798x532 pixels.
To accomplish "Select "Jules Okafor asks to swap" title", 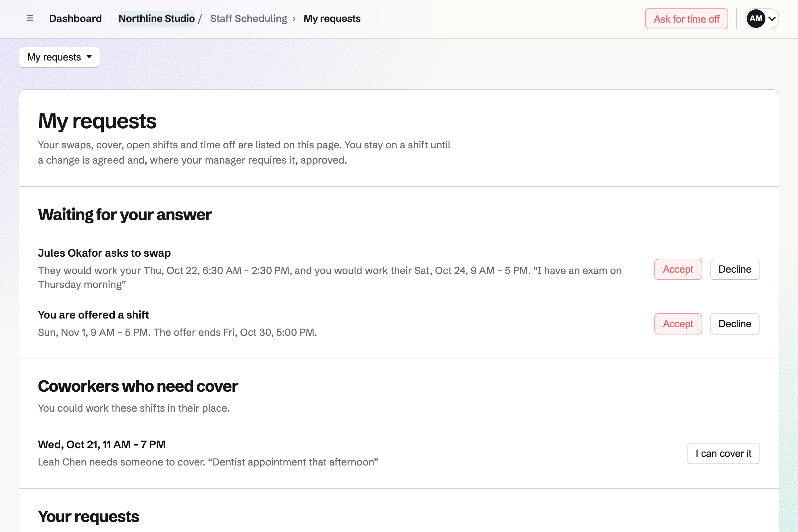I will (x=104, y=253).
